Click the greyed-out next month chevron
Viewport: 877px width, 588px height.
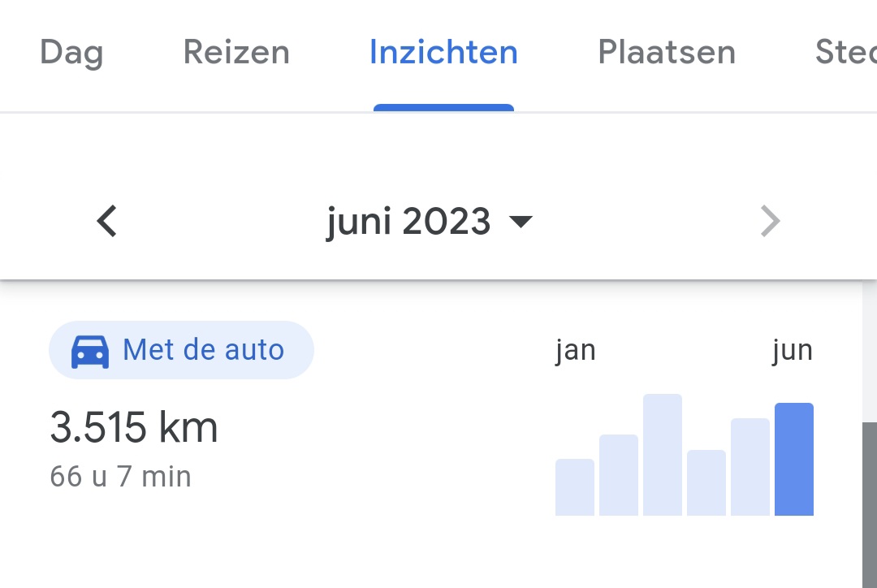point(770,221)
